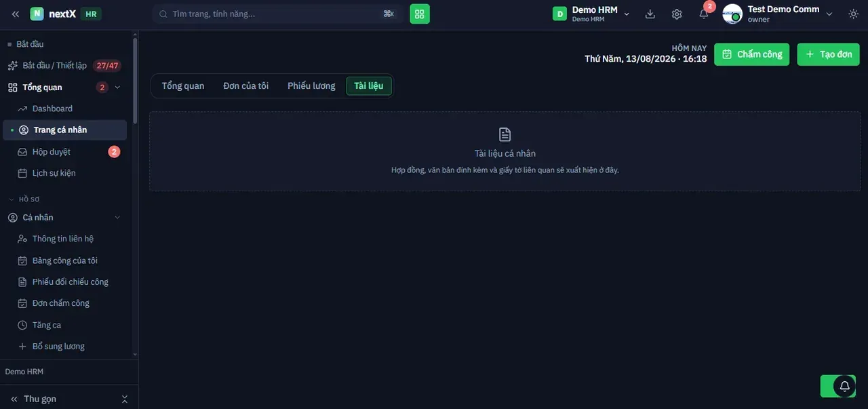This screenshot has width=868, height=409.
Task: Click the Bổ sung lương plus icon
Action: click(23, 346)
